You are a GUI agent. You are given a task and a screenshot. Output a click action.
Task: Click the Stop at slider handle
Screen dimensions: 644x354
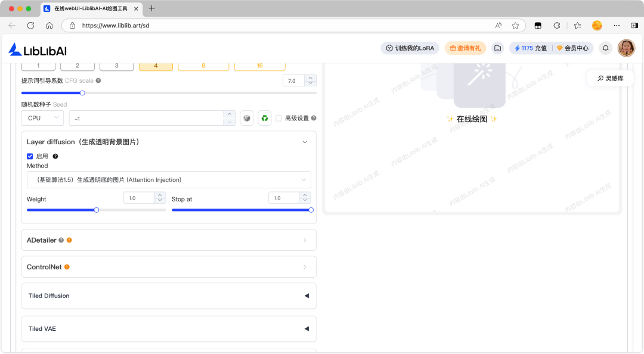[311, 210]
